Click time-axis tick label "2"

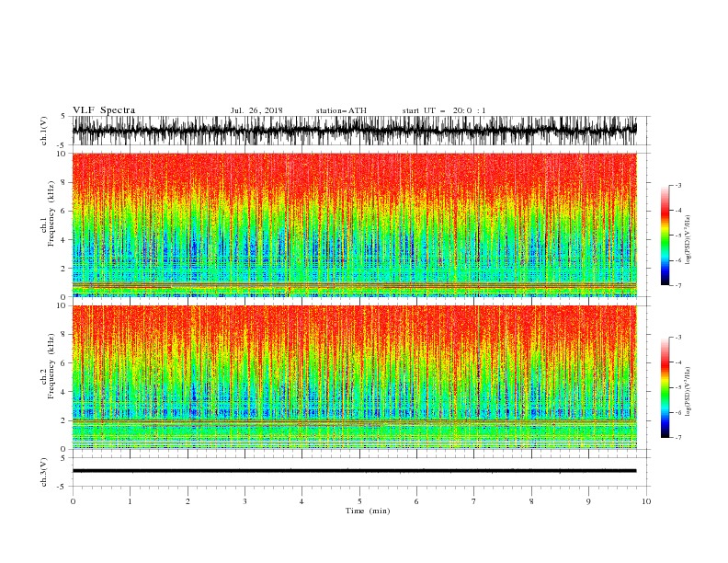pyautogui.click(x=188, y=501)
